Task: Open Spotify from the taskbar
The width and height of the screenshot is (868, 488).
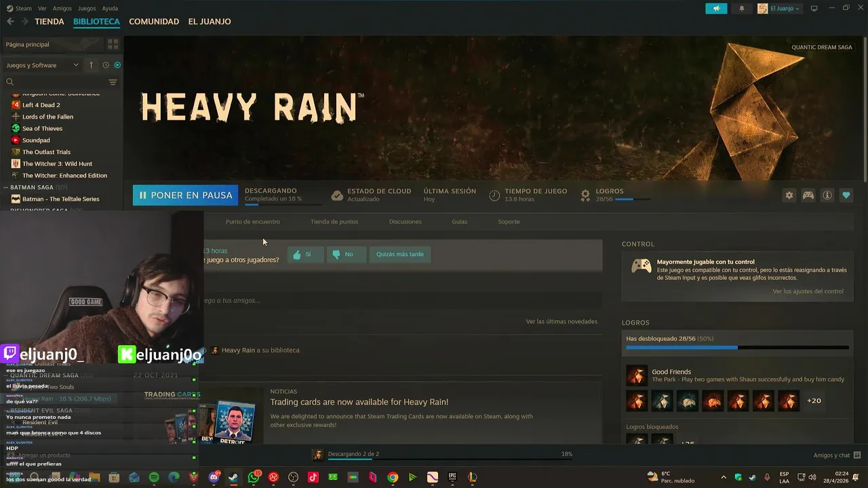Action: [x=154, y=477]
